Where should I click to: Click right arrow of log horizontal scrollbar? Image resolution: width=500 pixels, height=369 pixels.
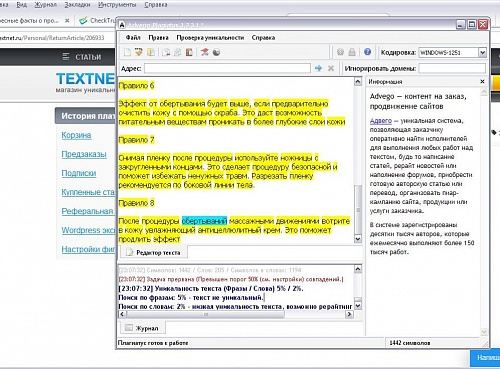pos(349,314)
